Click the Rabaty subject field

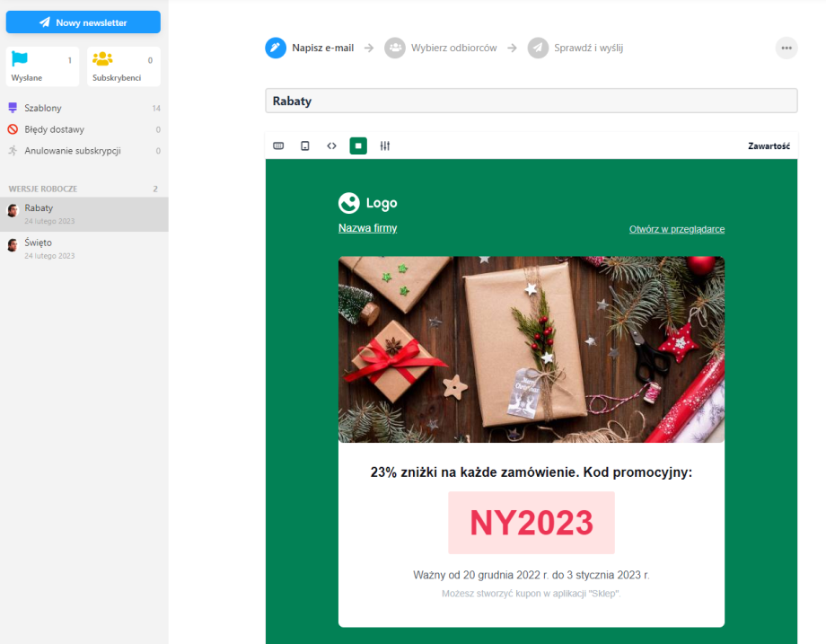coord(531,101)
